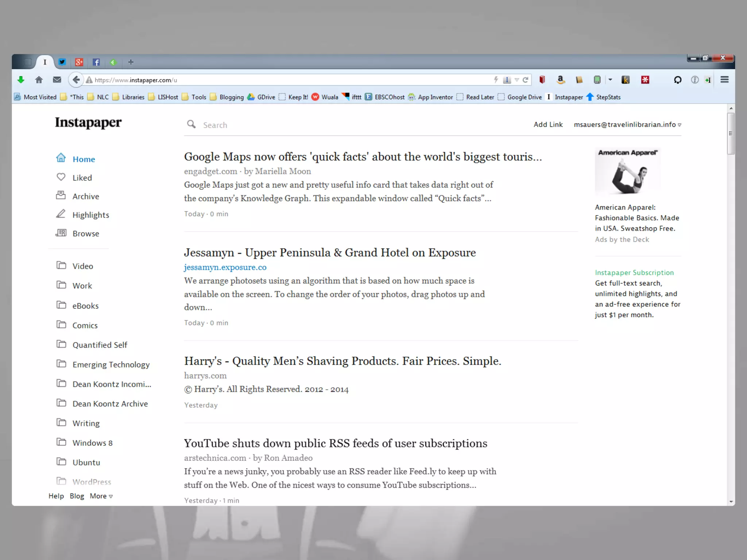Open the Emerging Technology folder
This screenshot has width=747, height=560.
111,365
